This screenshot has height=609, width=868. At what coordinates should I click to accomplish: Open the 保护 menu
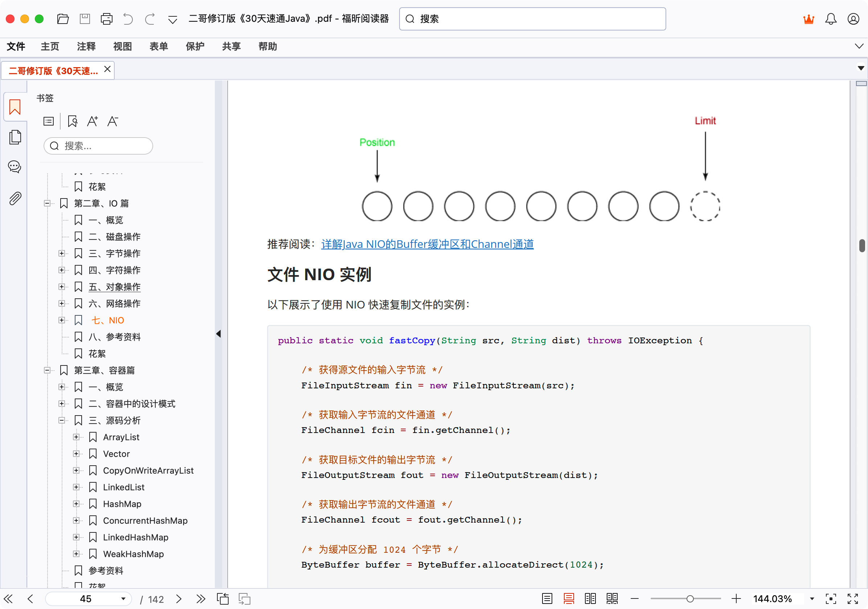coord(195,46)
